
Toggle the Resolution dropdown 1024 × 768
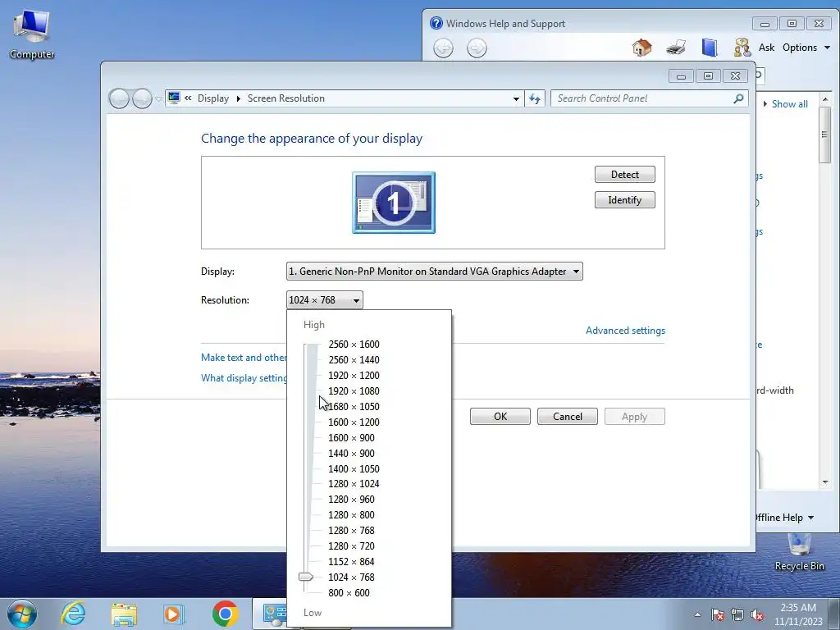click(x=325, y=300)
